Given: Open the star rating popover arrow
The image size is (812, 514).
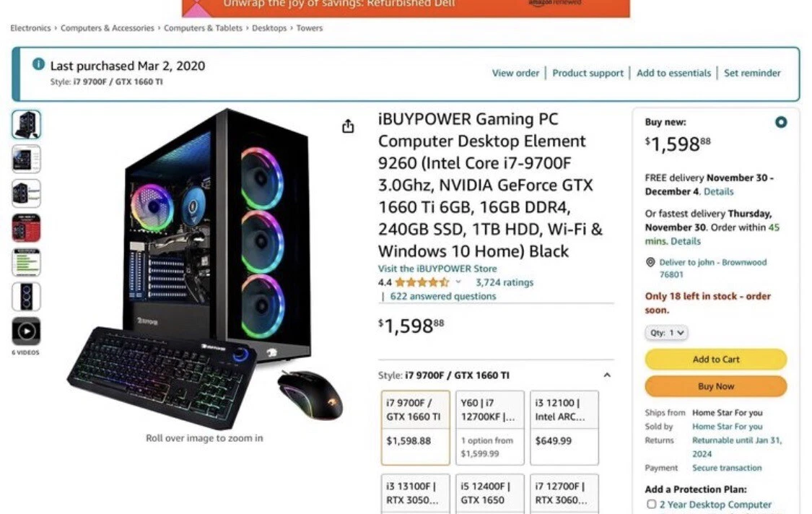Looking at the screenshot, I should [458, 282].
